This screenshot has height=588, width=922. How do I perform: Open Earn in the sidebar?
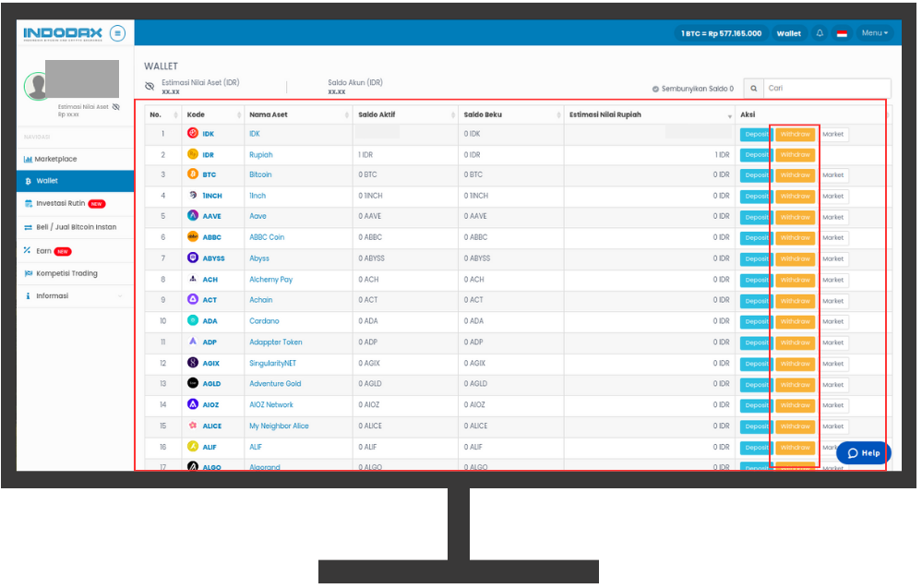tap(76, 251)
